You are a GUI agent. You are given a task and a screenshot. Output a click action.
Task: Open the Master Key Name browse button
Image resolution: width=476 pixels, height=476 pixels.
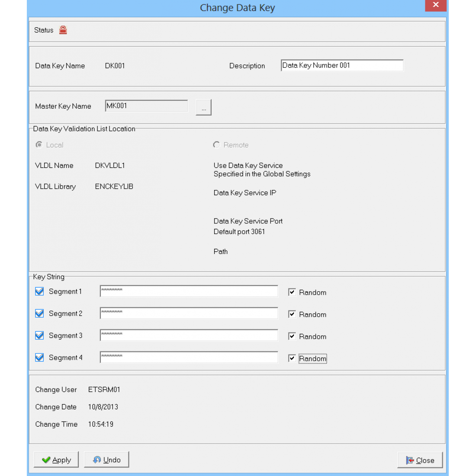pyautogui.click(x=203, y=107)
